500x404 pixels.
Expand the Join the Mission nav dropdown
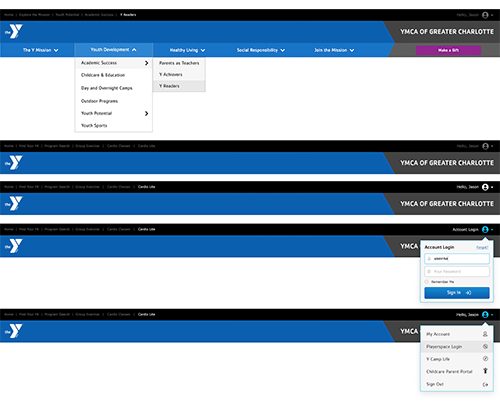[x=334, y=50]
